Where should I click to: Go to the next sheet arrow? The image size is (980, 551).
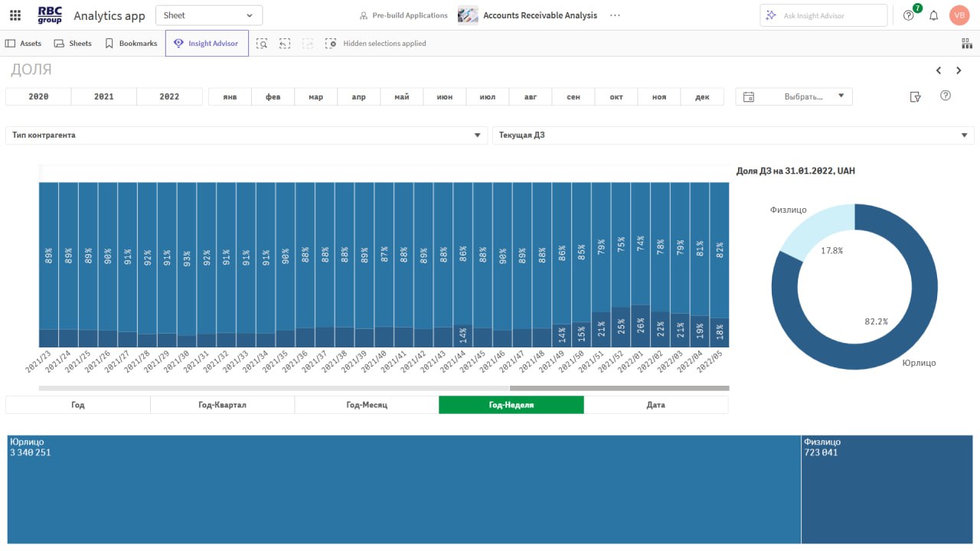(x=959, y=70)
